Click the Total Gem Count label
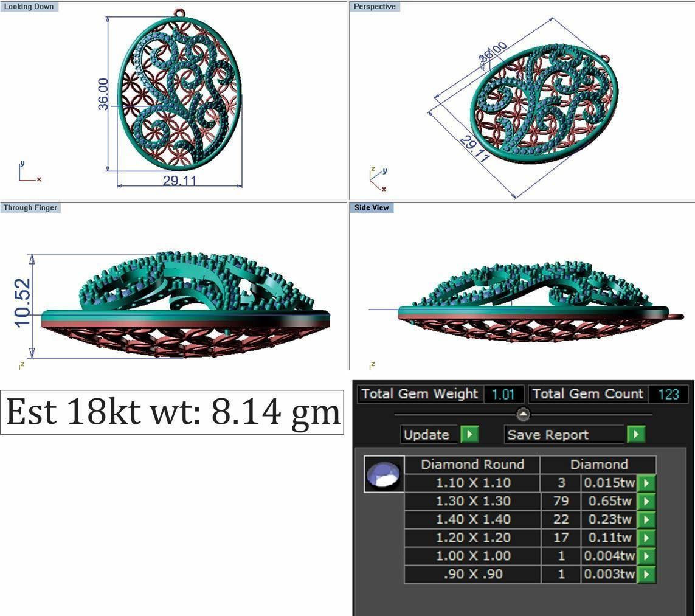The image size is (695, 616). (x=588, y=394)
